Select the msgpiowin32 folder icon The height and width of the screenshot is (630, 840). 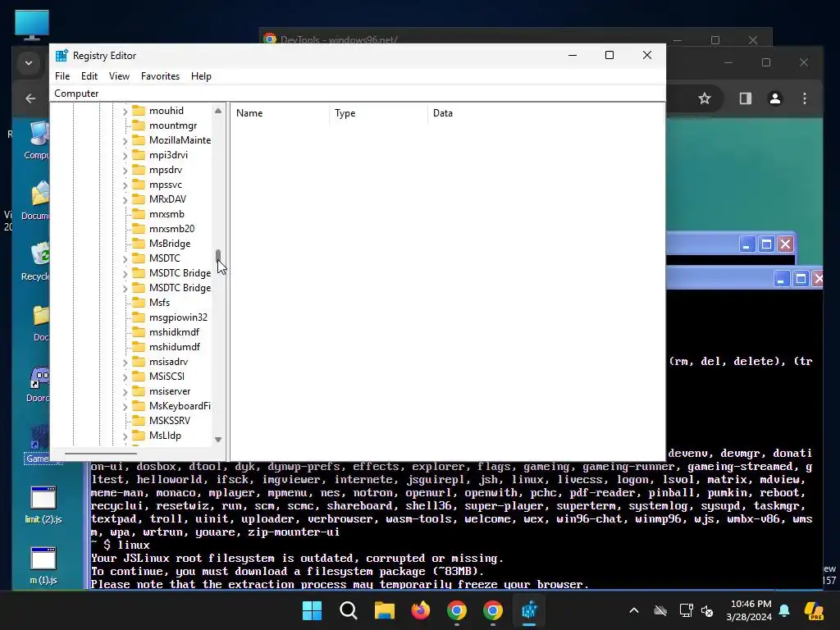click(x=139, y=317)
